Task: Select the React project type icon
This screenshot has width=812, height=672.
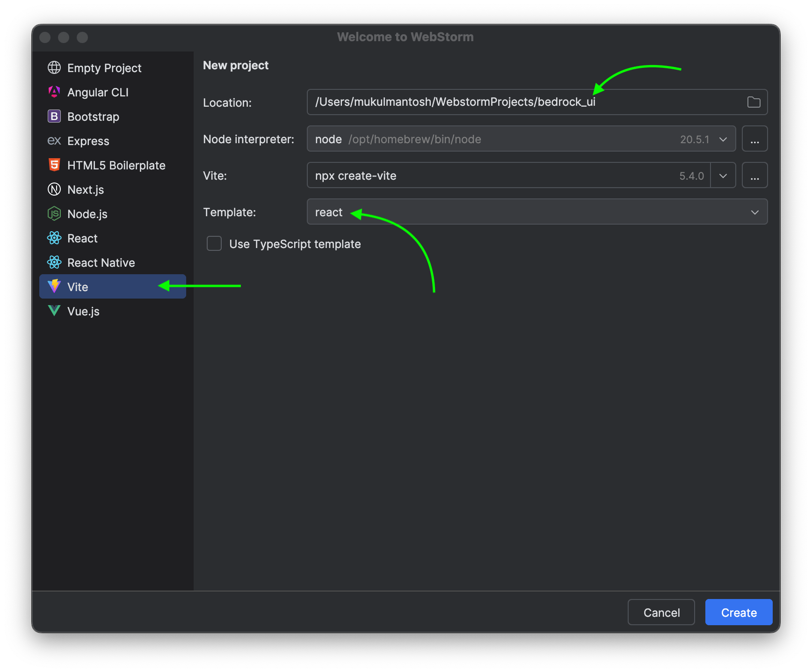Action: (x=54, y=238)
